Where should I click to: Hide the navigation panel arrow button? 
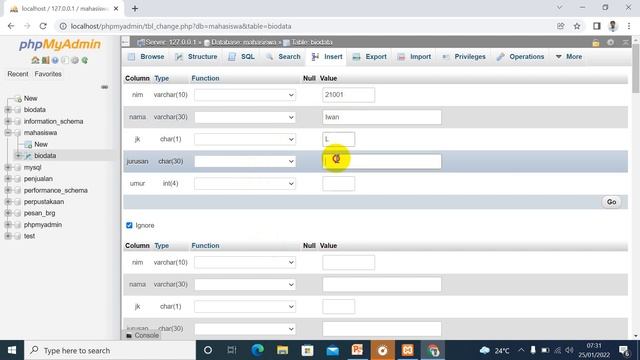[126, 42]
